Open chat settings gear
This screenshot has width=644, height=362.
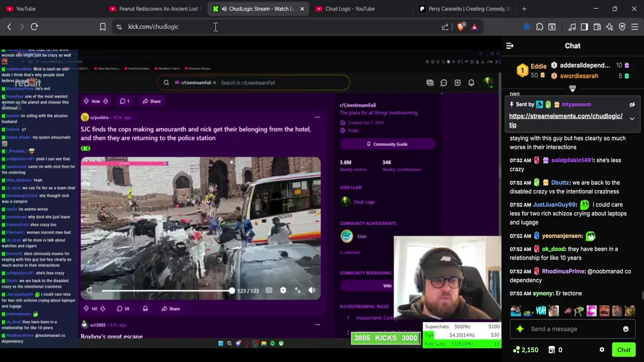coord(602,350)
